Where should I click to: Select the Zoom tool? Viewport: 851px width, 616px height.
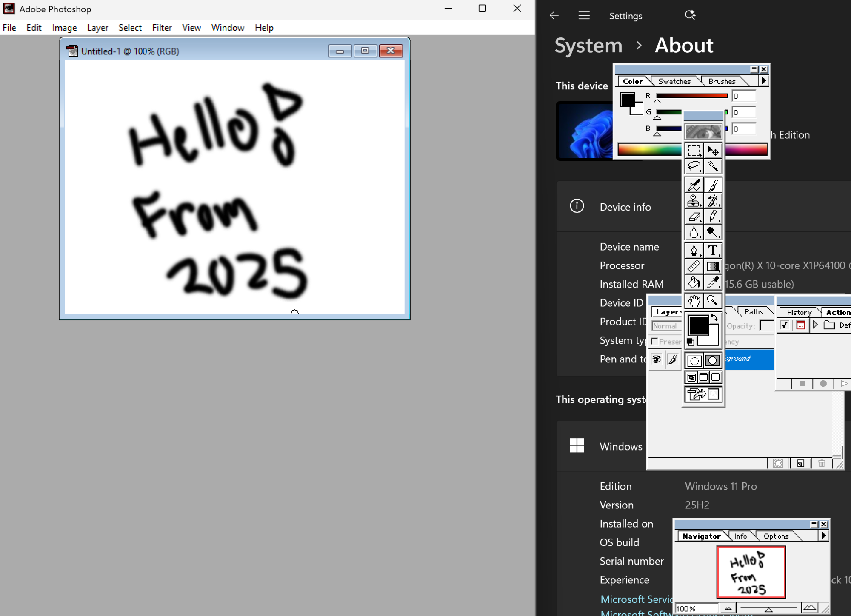coord(713,301)
